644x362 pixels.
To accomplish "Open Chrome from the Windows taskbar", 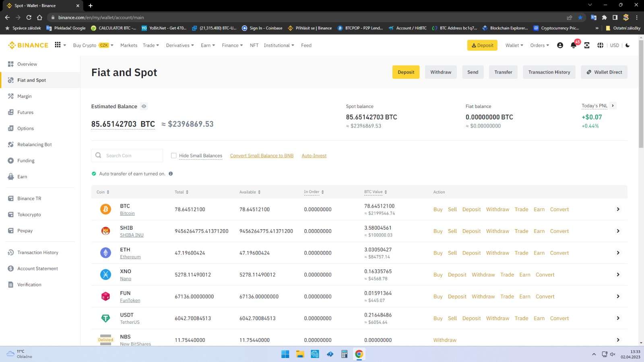I will click(359, 354).
